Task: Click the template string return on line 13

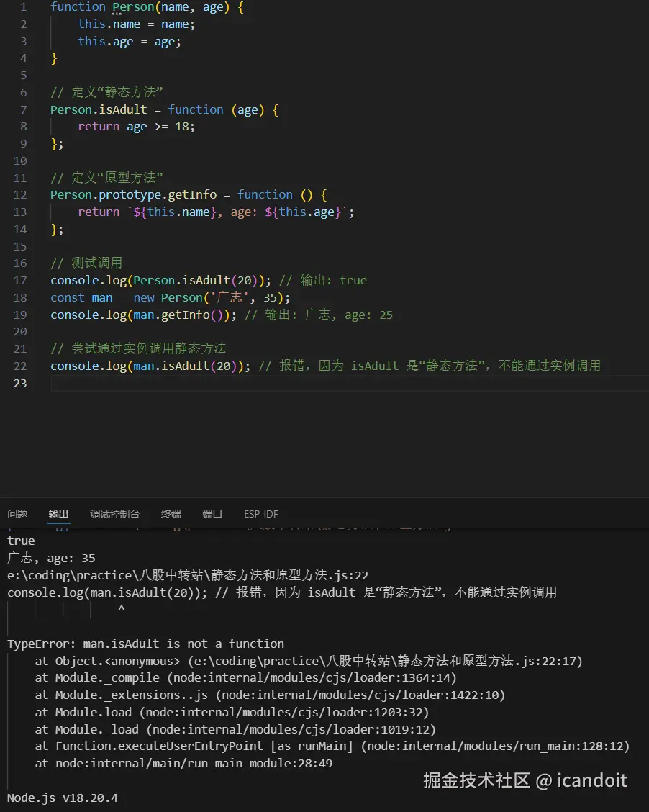Action: coord(216,212)
